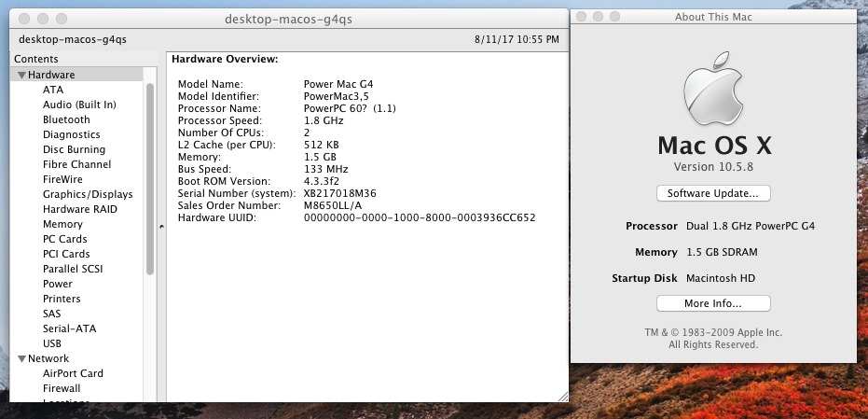Viewport: 868px width, 419px height.
Task: Click the Software Update button
Action: click(x=713, y=193)
